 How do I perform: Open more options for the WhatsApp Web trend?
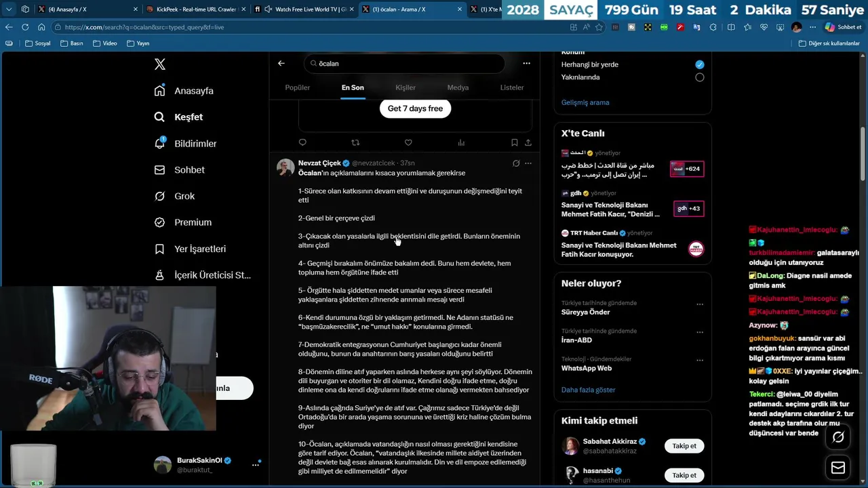pyautogui.click(x=700, y=360)
